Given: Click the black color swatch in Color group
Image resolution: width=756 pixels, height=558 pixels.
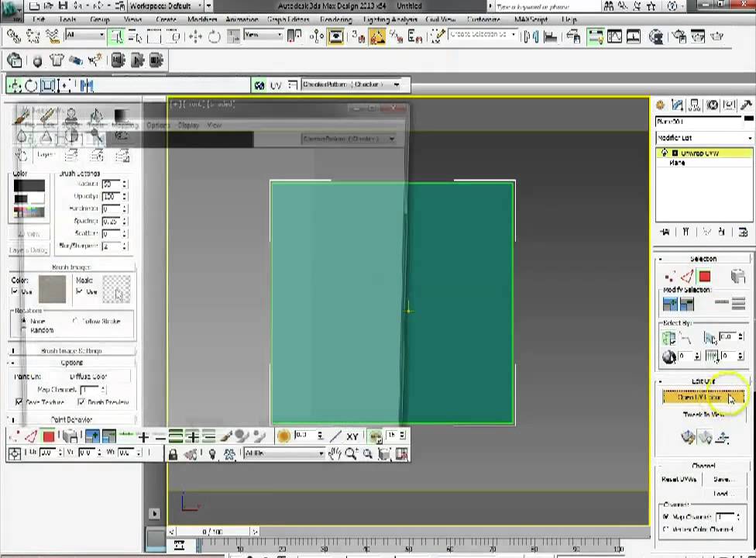Looking at the screenshot, I should click(x=29, y=186).
